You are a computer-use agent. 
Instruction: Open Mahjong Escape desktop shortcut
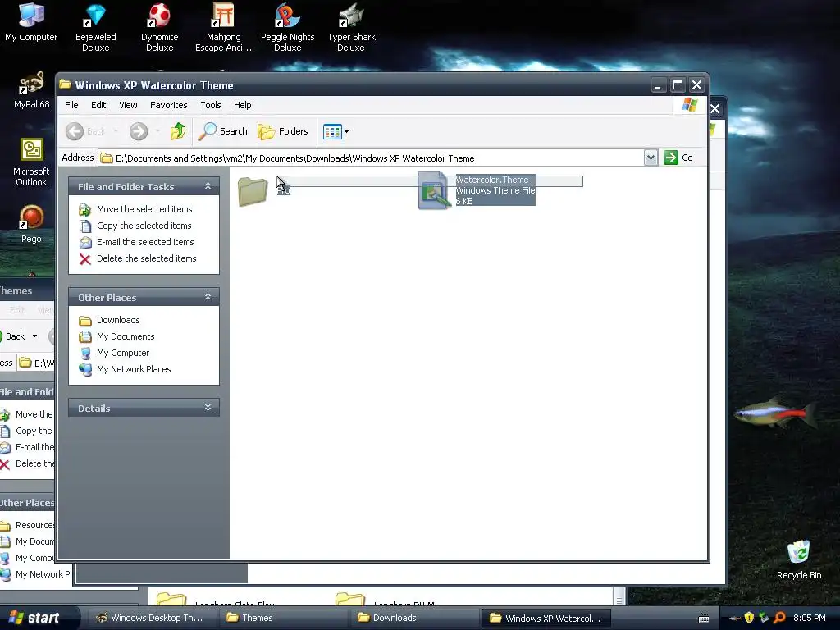pyautogui.click(x=223, y=27)
